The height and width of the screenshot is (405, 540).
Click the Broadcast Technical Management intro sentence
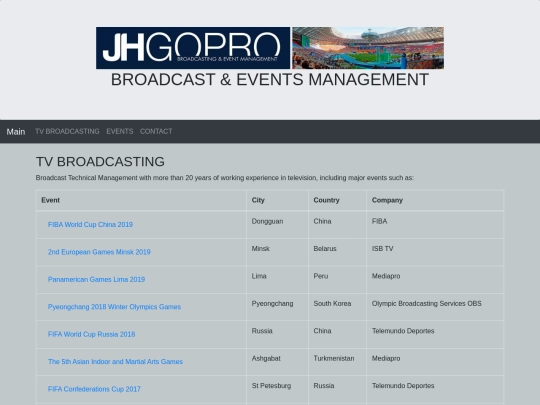(x=225, y=178)
